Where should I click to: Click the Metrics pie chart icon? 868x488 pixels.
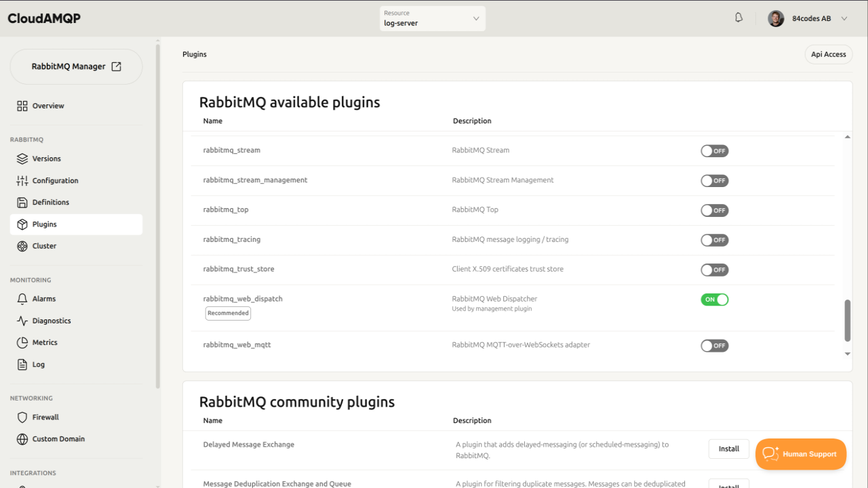22,342
